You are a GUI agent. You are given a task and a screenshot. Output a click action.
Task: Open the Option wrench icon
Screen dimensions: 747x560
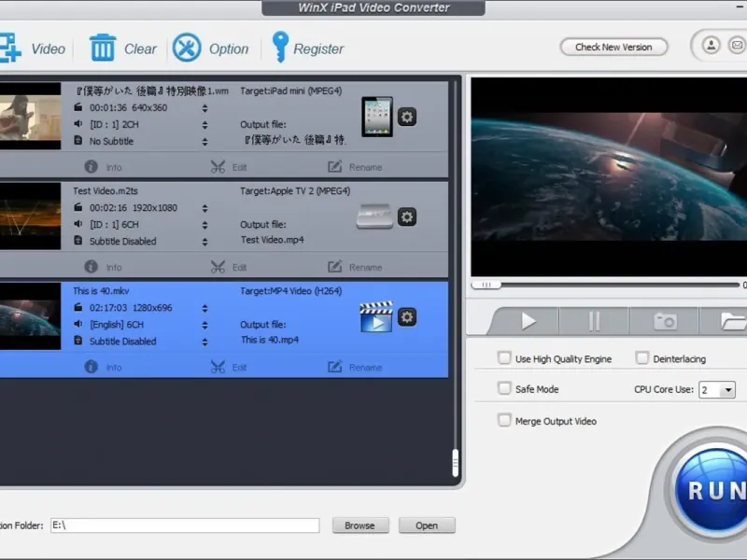pos(186,48)
